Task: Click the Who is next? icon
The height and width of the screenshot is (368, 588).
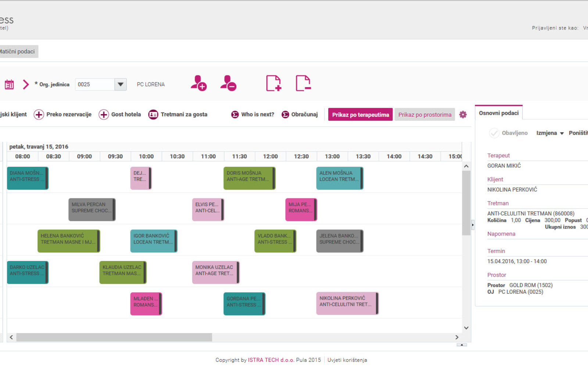Action: 235,115
